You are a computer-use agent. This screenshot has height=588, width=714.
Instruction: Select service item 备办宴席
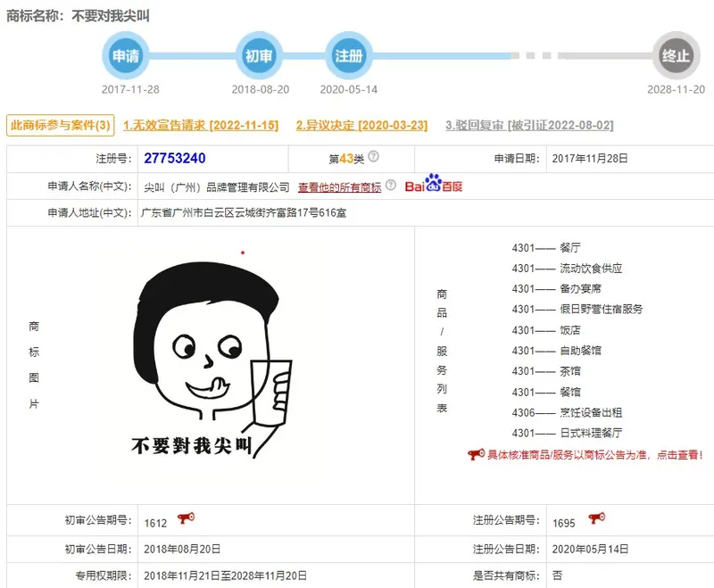(x=581, y=289)
